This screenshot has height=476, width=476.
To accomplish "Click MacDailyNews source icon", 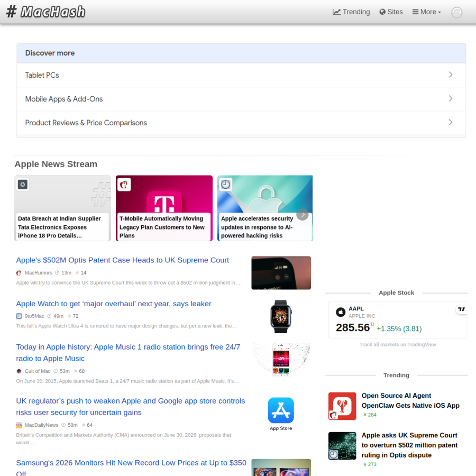I will [19, 425].
